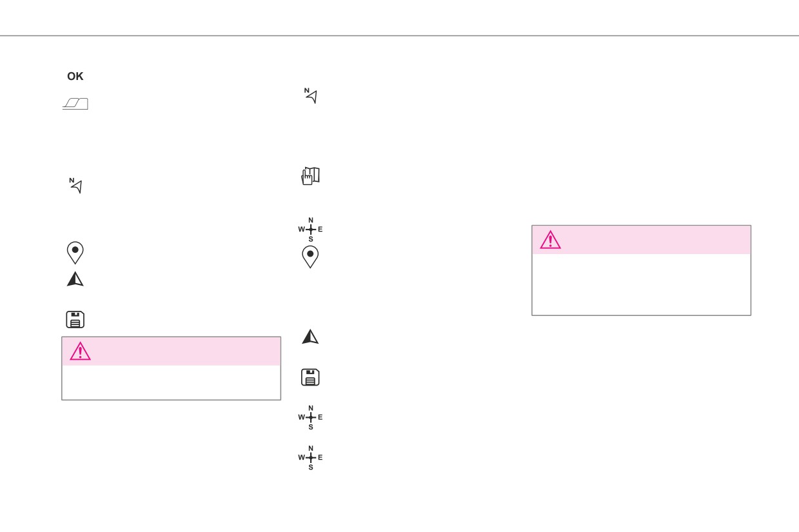Image resolution: width=799 pixels, height=532 pixels.
Task: Click the last compass rose ending the icon column
Action: click(x=310, y=458)
